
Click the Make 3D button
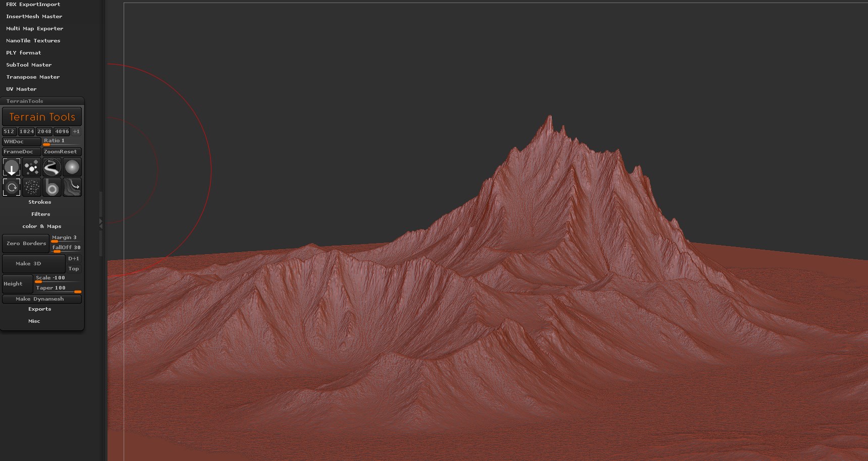(x=33, y=263)
